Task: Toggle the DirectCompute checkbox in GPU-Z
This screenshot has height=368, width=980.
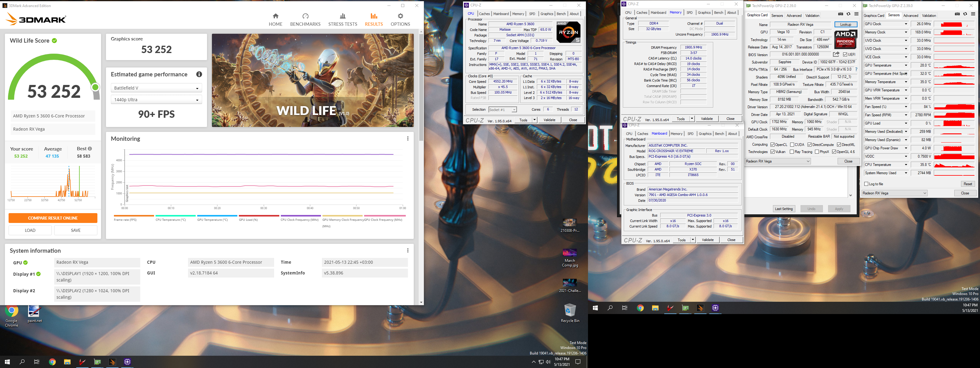Action: [x=809, y=145]
